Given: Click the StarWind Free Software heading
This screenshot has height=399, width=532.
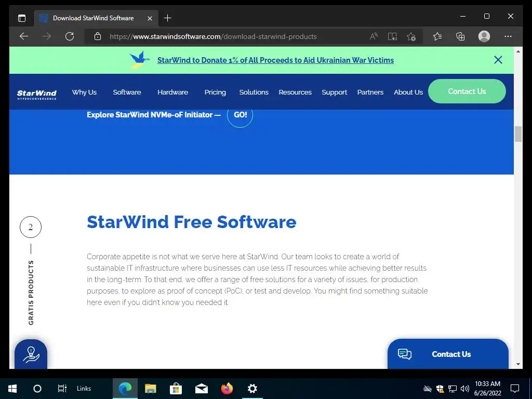Looking at the screenshot, I should click(x=191, y=222).
